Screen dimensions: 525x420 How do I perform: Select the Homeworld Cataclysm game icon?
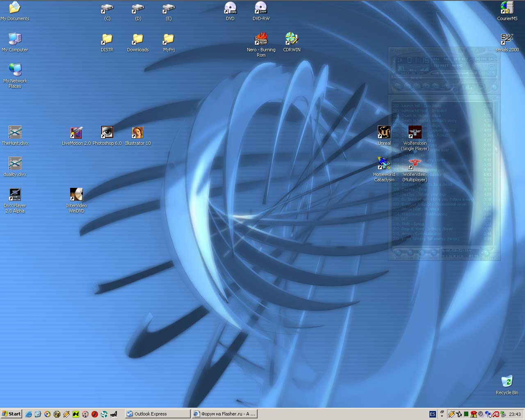point(384,170)
